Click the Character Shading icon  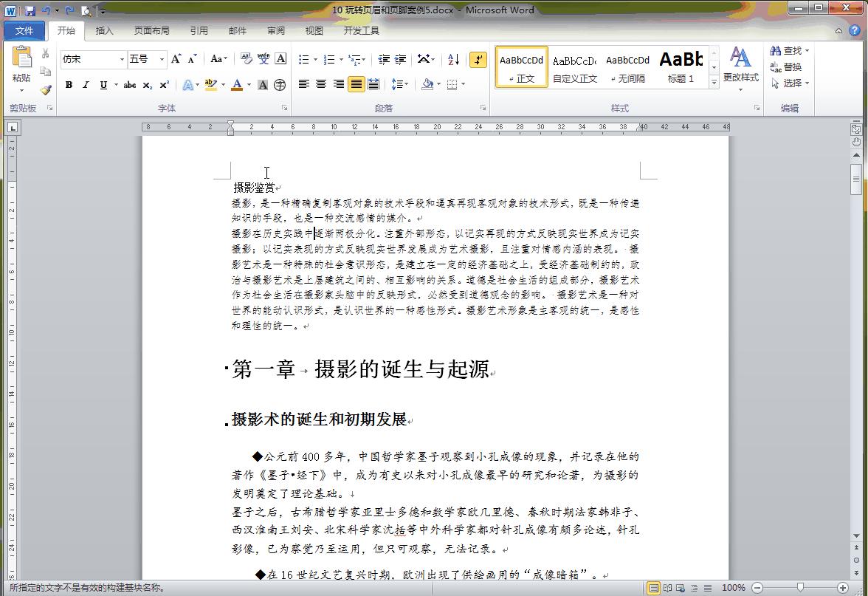(x=263, y=85)
